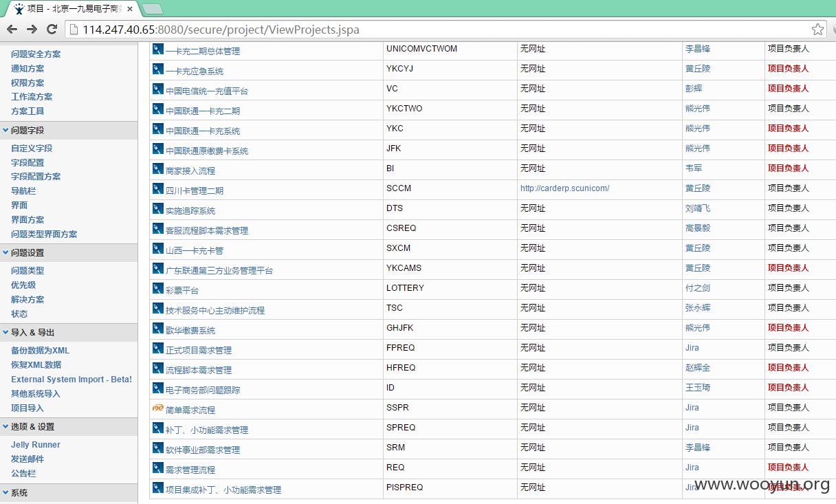The image size is (836, 504).
Task: Click project icon next to 山西一卡充卡管
Action: 157,249
